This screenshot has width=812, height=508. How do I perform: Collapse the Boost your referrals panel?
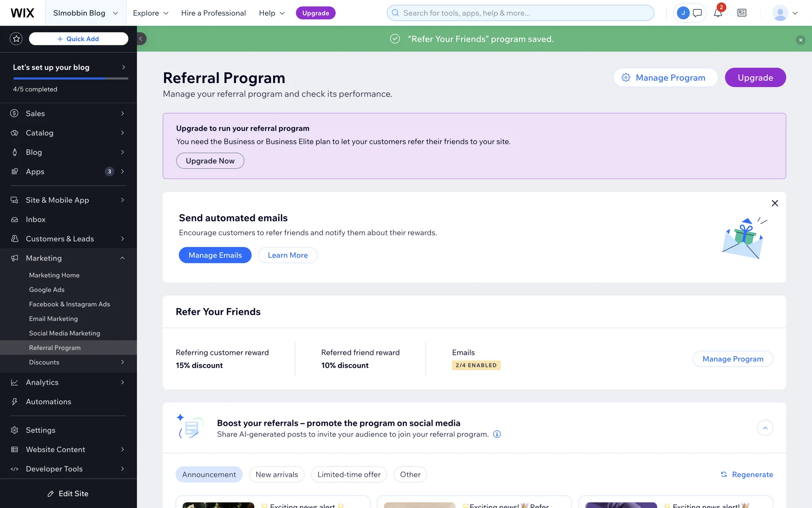(765, 428)
